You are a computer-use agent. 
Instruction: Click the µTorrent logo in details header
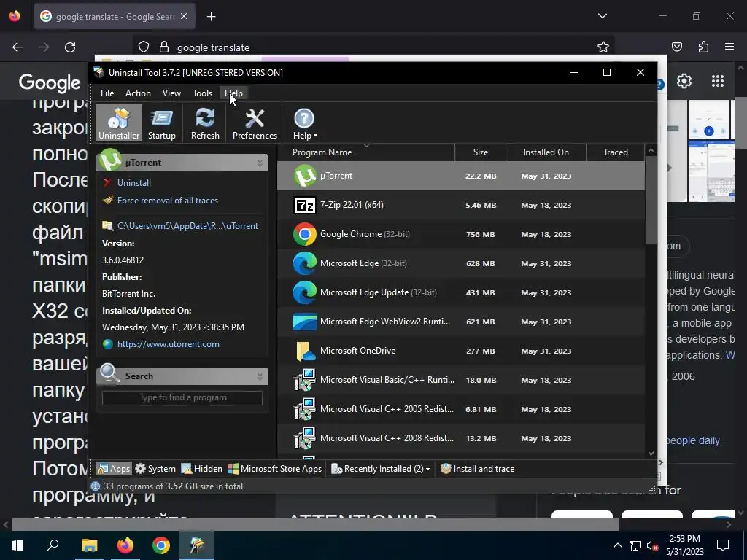click(110, 160)
